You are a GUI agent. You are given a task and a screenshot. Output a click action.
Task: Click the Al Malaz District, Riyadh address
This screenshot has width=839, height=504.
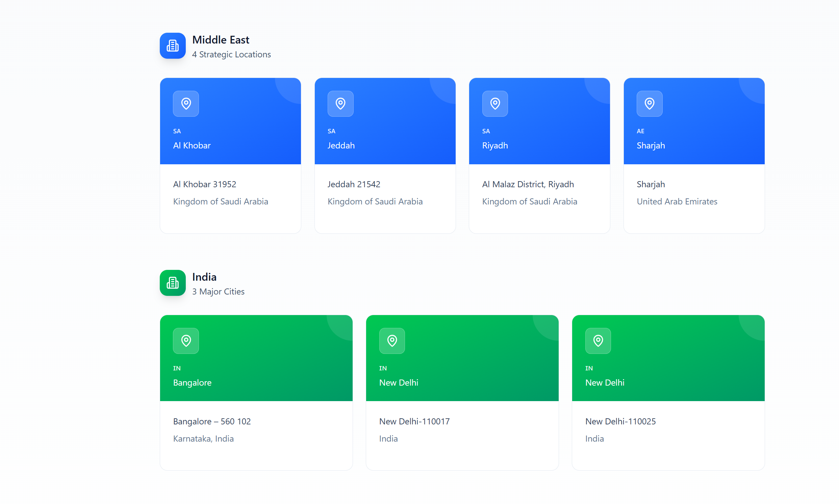[528, 184]
